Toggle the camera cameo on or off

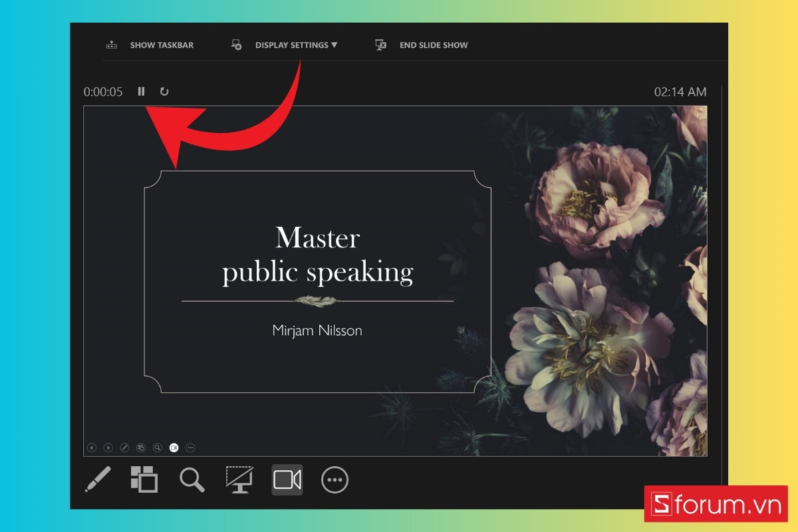[x=287, y=479]
